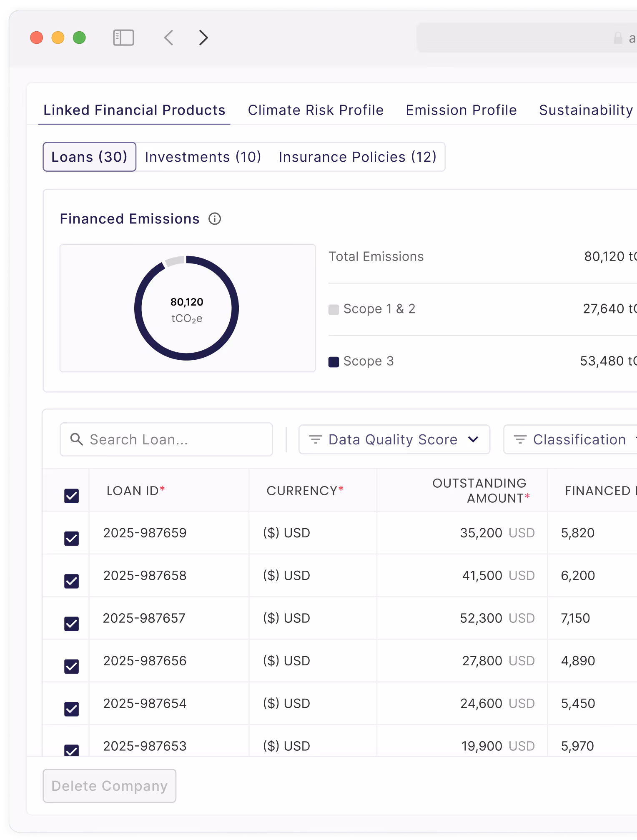Image resolution: width=637 pixels, height=840 pixels.
Task: Click the 24,600 USD outstanding amount
Action: tap(497, 703)
